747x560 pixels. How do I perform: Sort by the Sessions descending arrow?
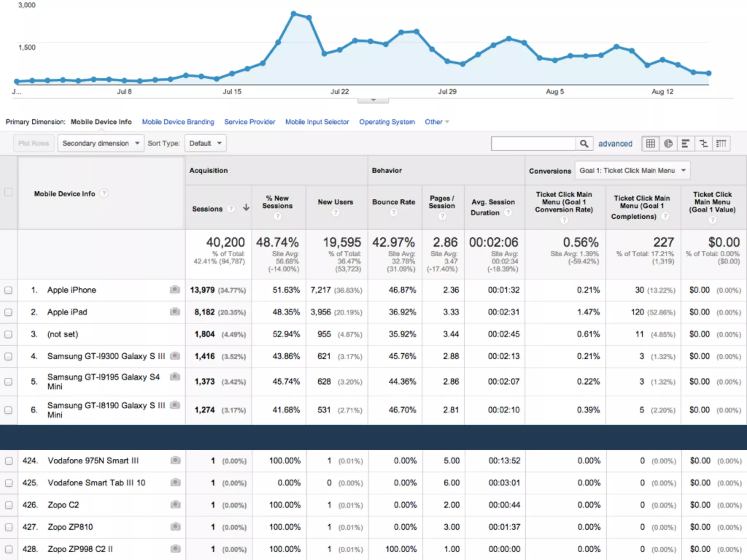click(246, 208)
